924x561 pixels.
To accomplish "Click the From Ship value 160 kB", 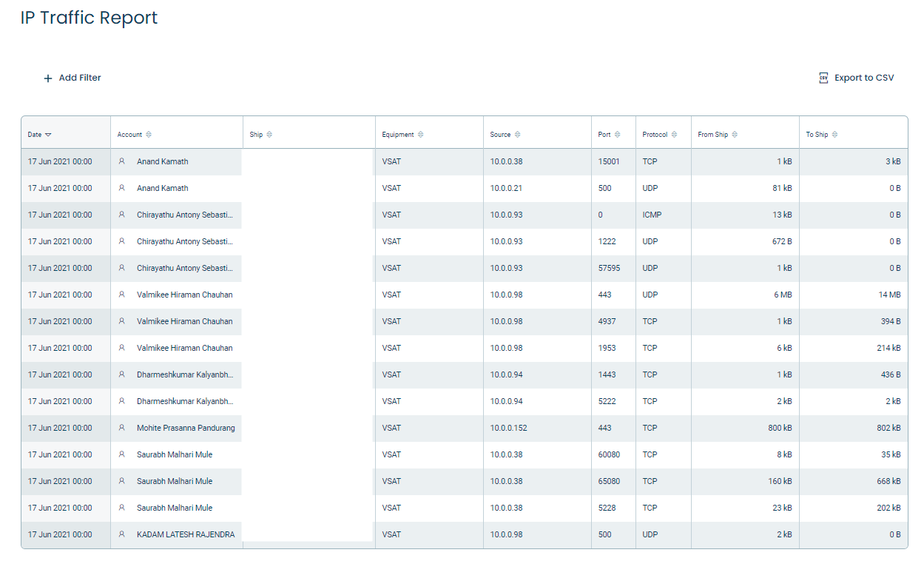I will click(780, 481).
